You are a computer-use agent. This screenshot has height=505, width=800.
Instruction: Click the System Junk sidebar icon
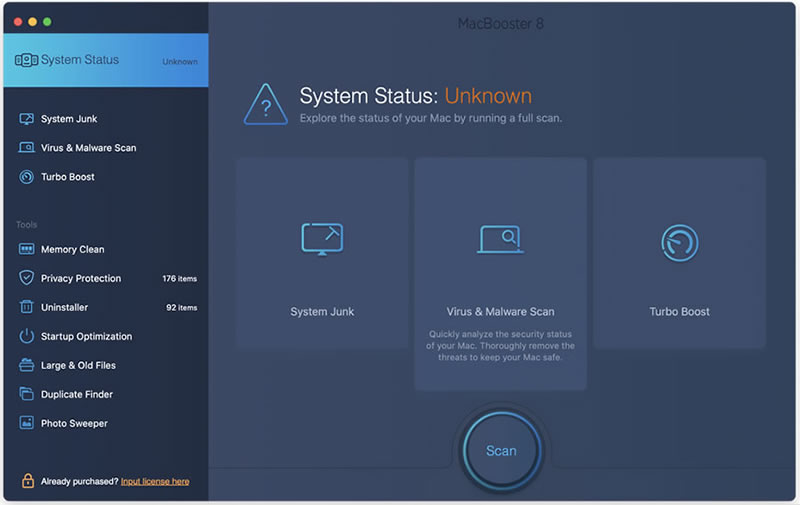[27, 119]
